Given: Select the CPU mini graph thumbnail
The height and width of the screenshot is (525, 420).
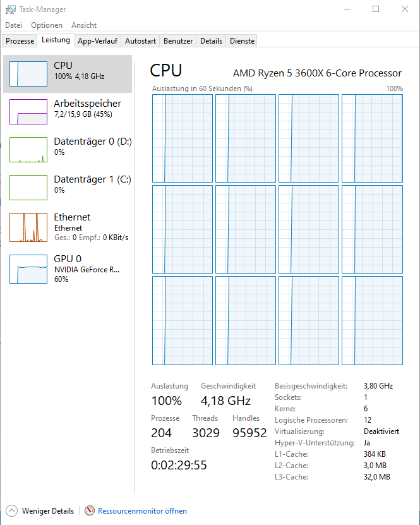Looking at the screenshot, I should point(28,74).
